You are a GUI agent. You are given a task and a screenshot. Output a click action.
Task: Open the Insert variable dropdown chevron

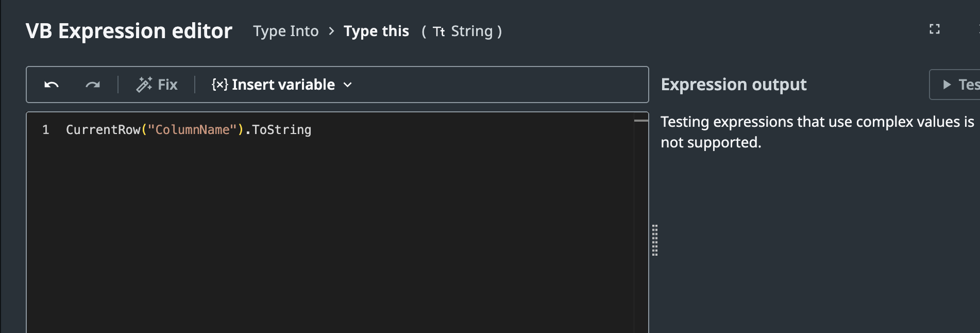click(x=348, y=85)
